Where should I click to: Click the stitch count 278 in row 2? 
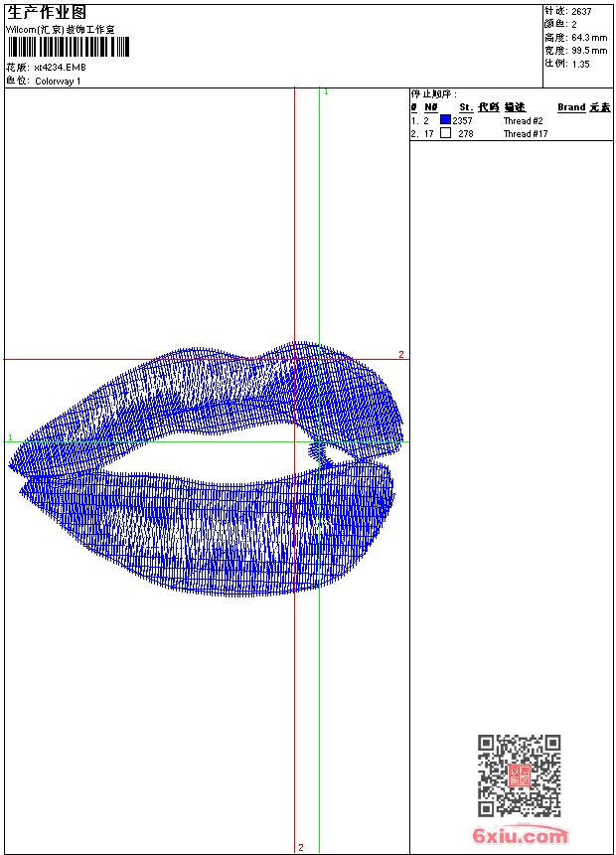click(x=466, y=134)
